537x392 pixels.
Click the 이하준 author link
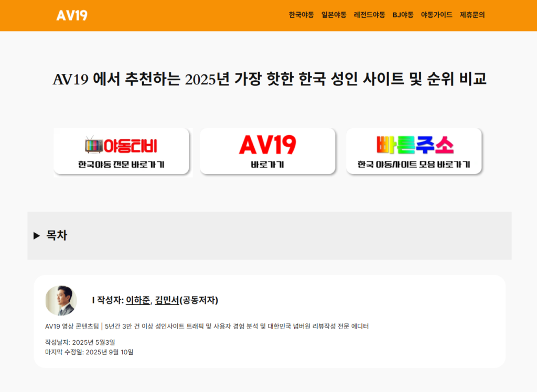pos(137,301)
